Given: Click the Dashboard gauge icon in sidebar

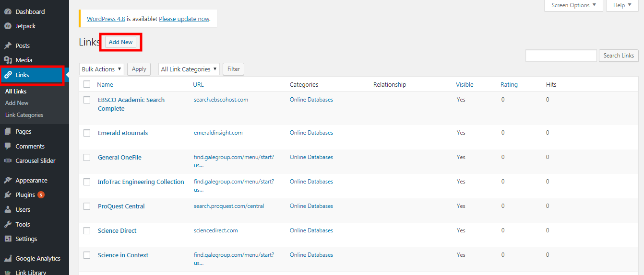Looking at the screenshot, I should 8,11.
